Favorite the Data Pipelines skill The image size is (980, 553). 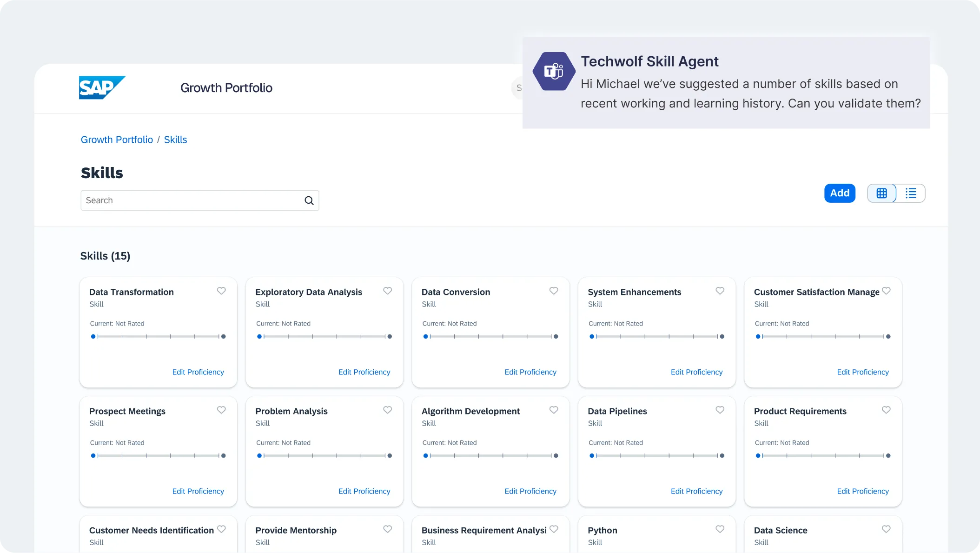click(x=720, y=410)
